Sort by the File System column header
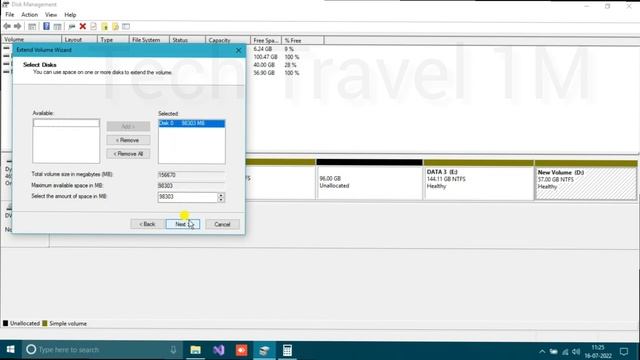This screenshot has height=360, width=640. pos(149,40)
